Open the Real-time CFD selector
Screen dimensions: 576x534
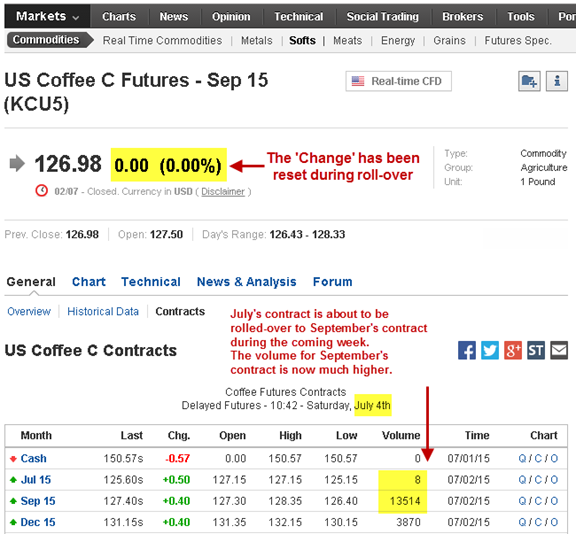tap(398, 81)
